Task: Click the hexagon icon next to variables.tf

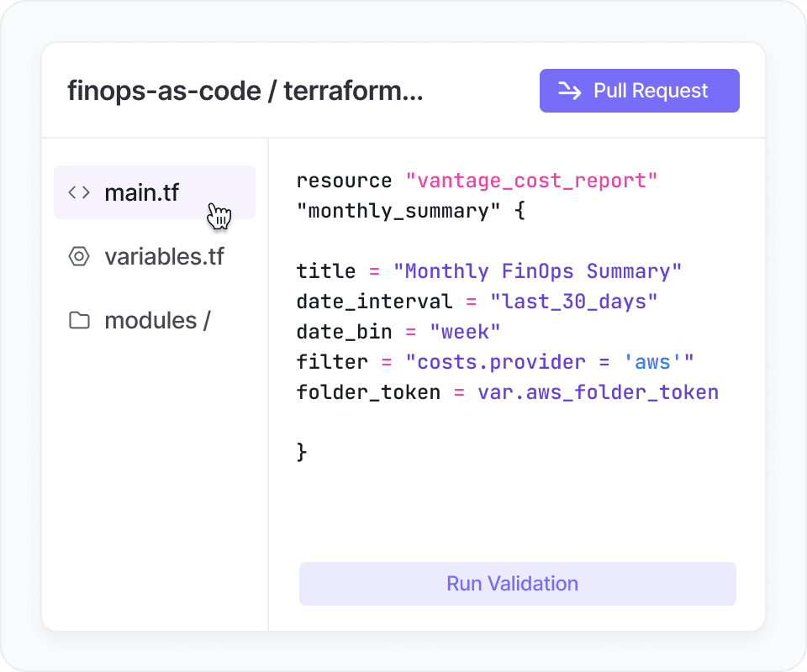Action: click(79, 256)
